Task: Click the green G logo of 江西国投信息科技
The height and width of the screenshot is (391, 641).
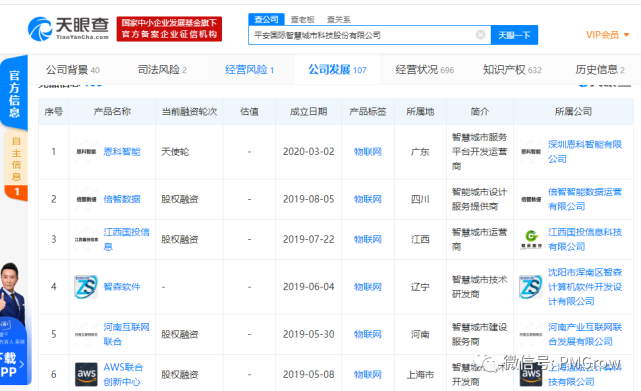Action: click(531, 239)
